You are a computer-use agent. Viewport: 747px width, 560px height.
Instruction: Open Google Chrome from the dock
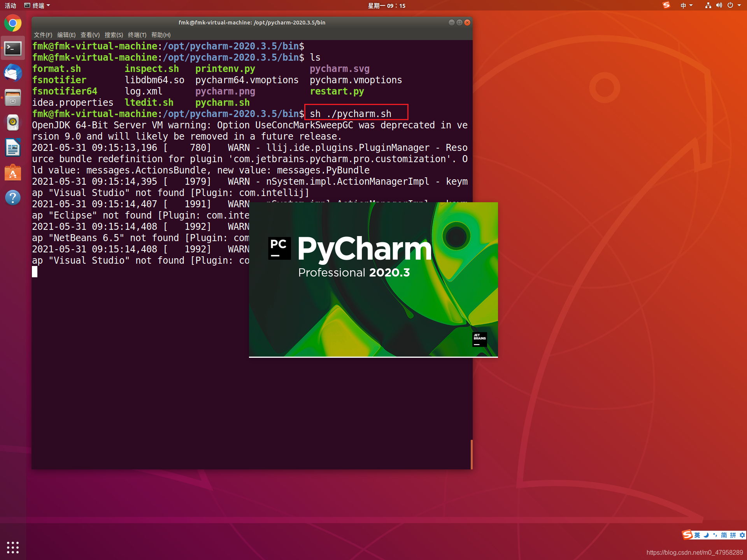pyautogui.click(x=13, y=23)
